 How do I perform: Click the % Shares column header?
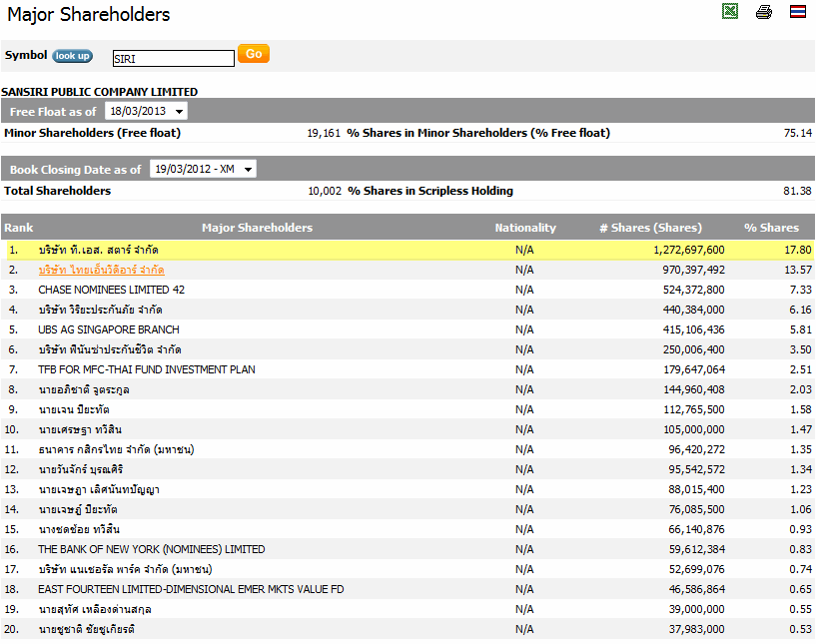coord(771,228)
